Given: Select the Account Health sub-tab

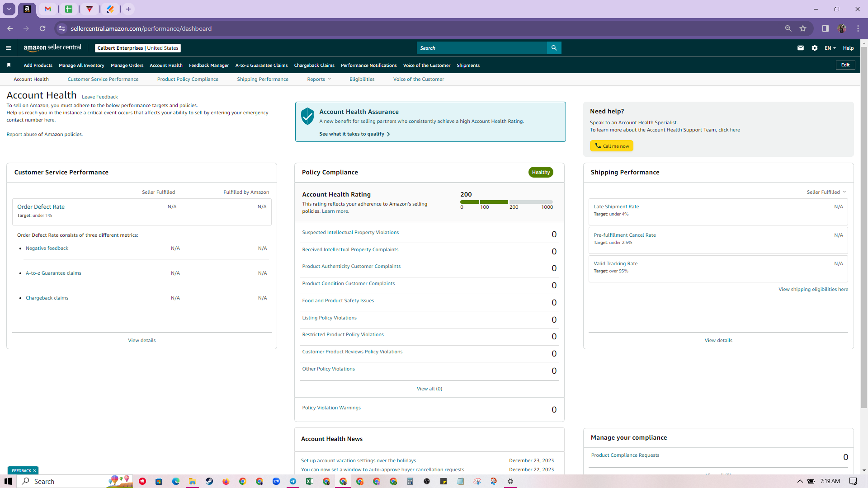Looking at the screenshot, I should click(x=31, y=80).
